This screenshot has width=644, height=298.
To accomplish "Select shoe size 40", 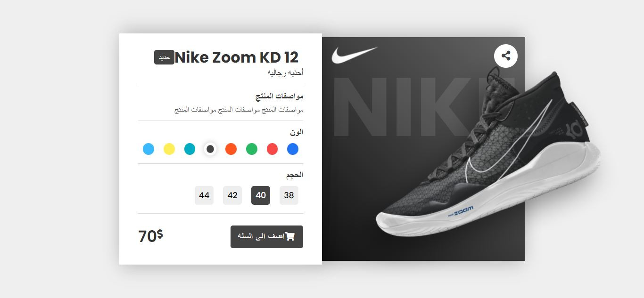I will tap(261, 195).
